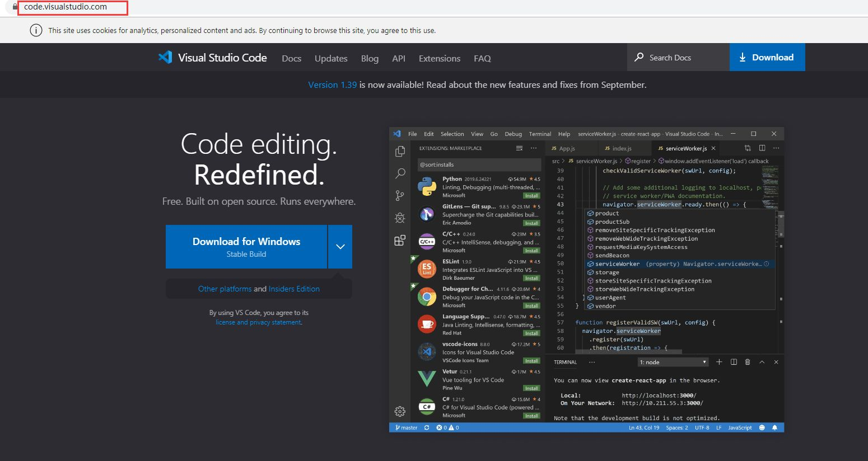868x461 pixels.
Task: Click the vscode-icons extension row
Action: (478, 352)
